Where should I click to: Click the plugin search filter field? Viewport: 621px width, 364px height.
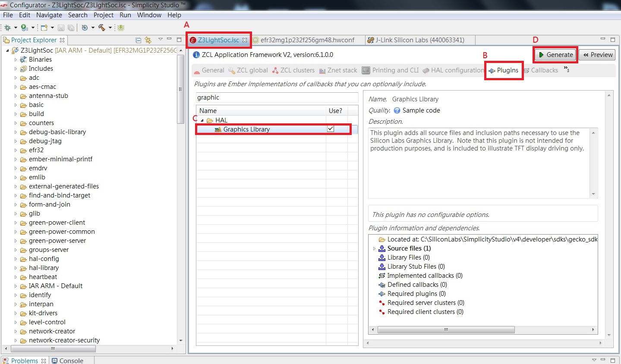[x=277, y=97]
